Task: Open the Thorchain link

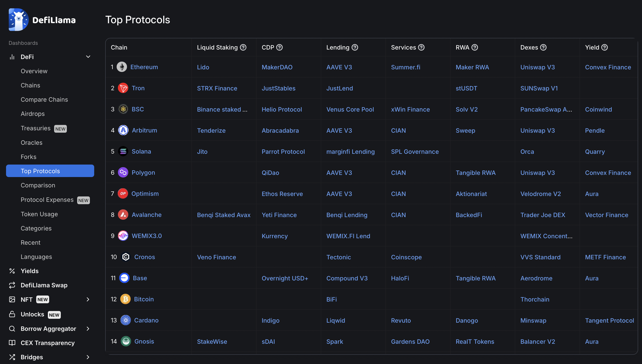Action: (x=535, y=299)
